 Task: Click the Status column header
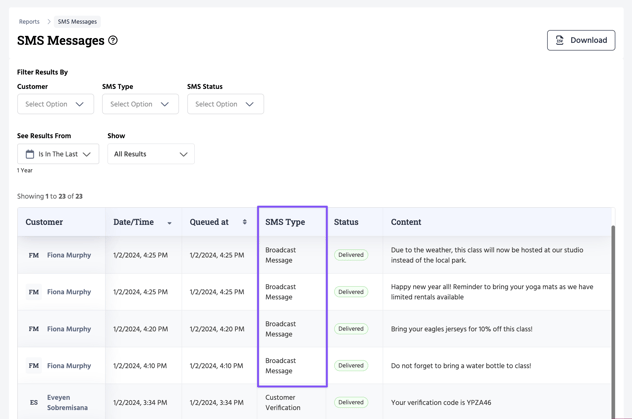point(346,222)
